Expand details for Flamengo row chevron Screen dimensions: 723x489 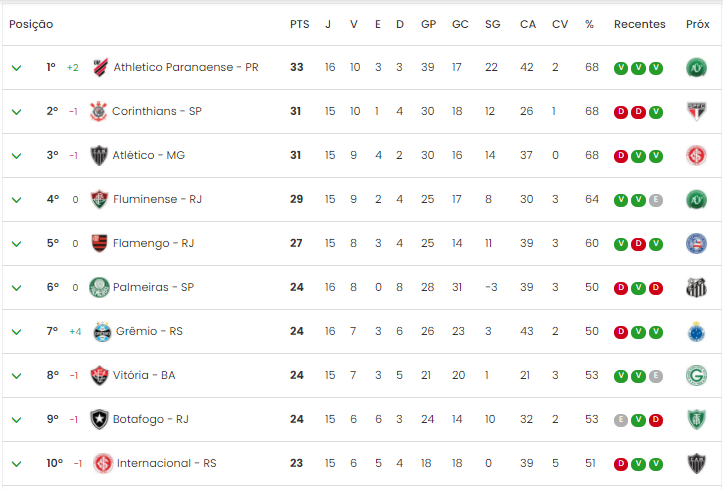pos(17,244)
